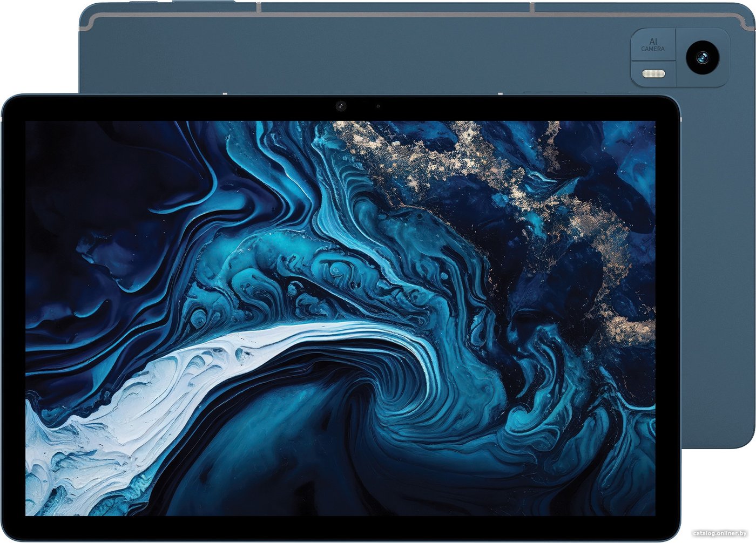Click the curved antenna band near camera corner
756x543 pixels.
[x=744, y=22]
